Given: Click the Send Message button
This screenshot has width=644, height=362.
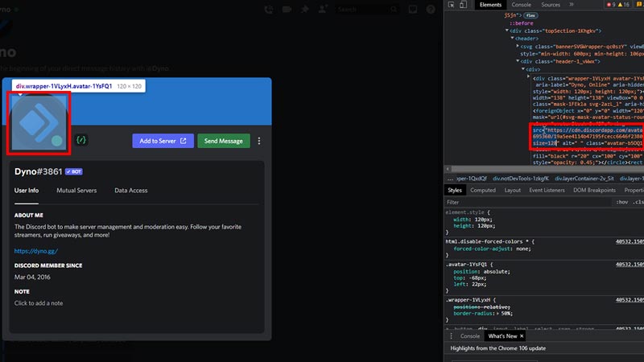Looking at the screenshot, I should click(224, 141).
